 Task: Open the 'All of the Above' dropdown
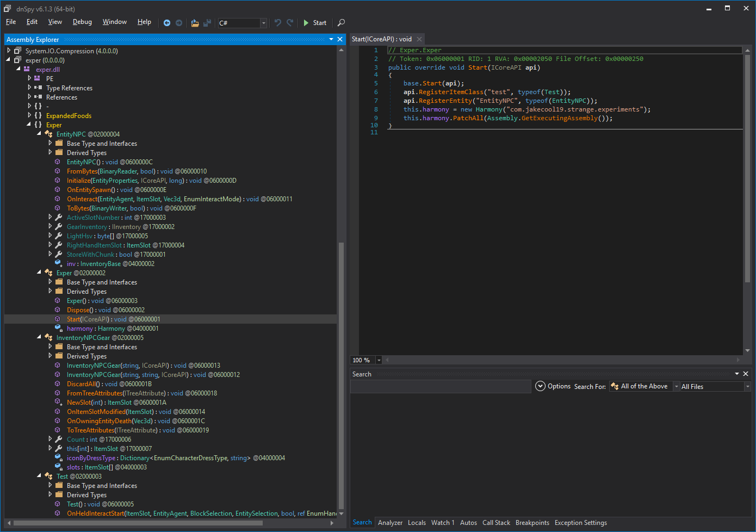tap(676, 387)
